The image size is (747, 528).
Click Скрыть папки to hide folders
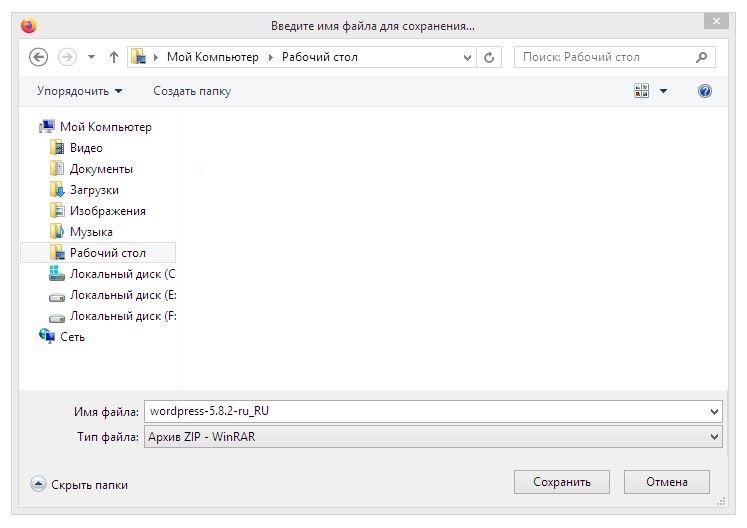tap(90, 485)
